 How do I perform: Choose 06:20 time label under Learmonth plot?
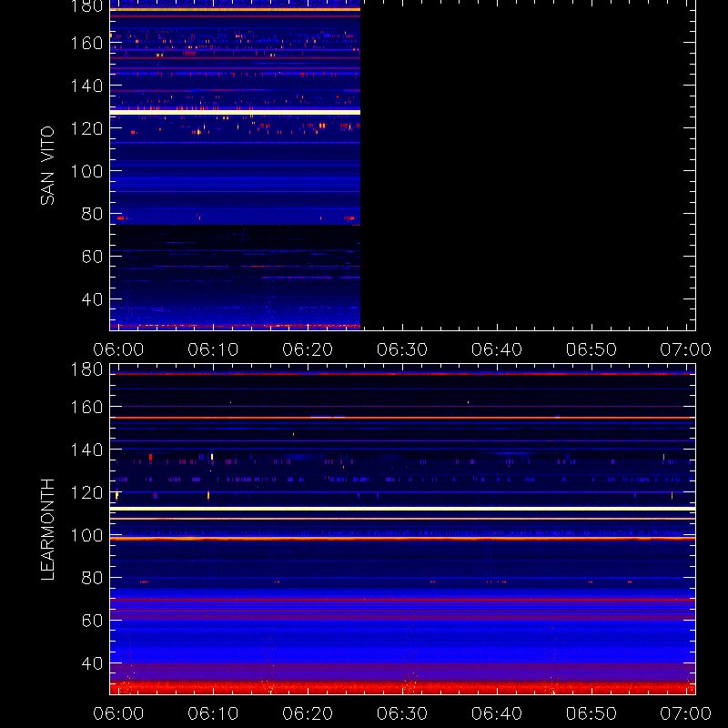(x=308, y=713)
